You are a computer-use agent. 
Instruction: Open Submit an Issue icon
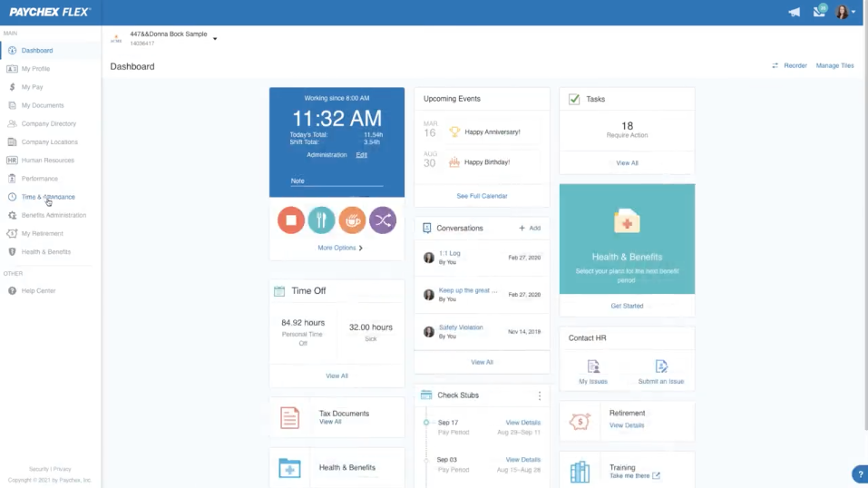[x=661, y=366]
